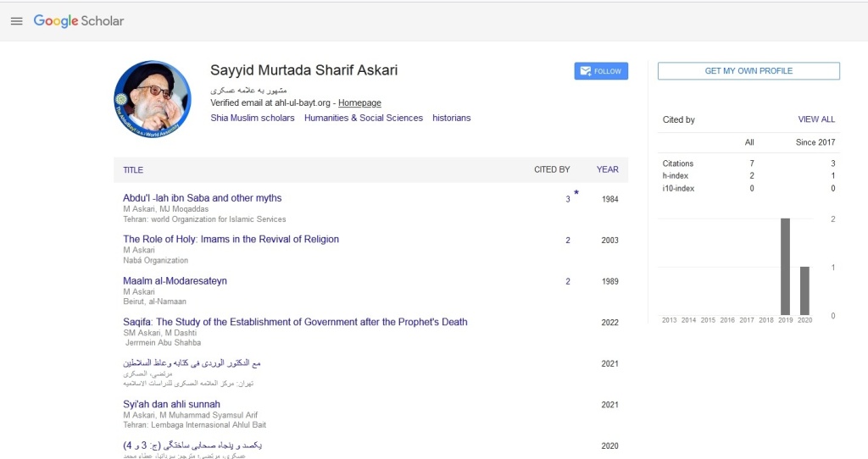This screenshot has width=868, height=459.
Task: Click the envelope icon on Follow button
Action: pos(584,71)
